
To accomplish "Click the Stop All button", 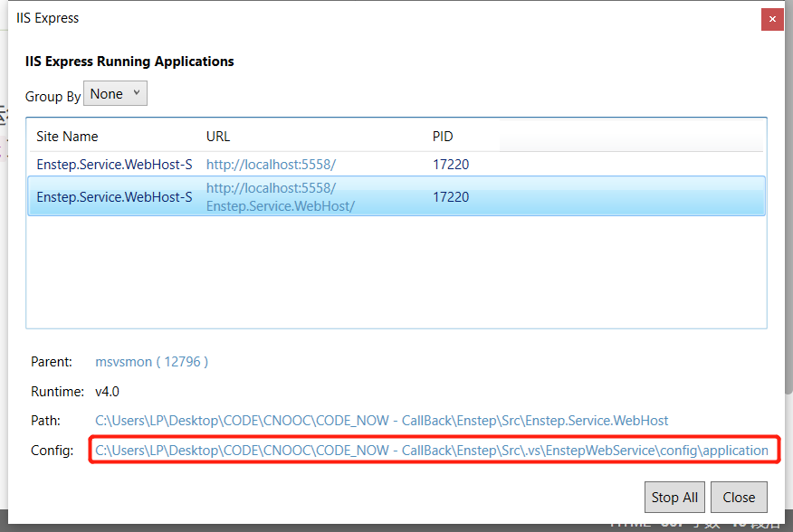I will [674, 497].
